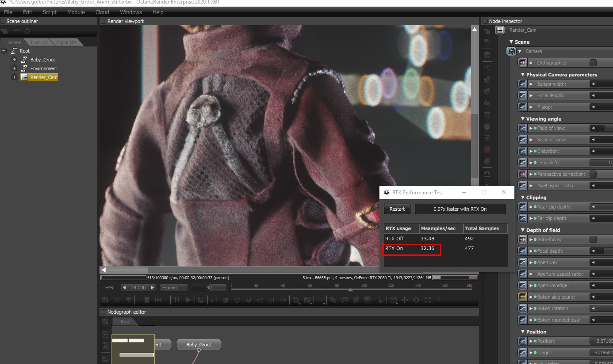Collapse the Physical Camera parameters section
This screenshot has height=364, width=613.
click(x=523, y=75)
